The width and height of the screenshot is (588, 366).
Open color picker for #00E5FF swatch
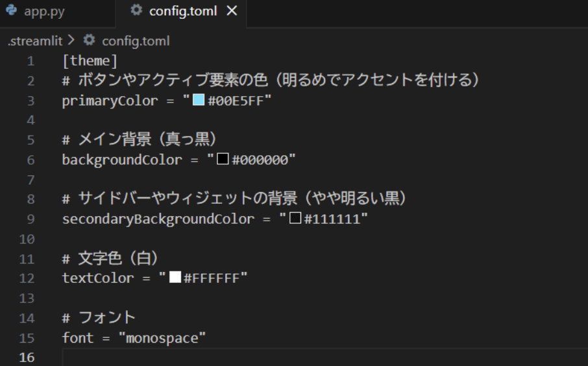[199, 100]
